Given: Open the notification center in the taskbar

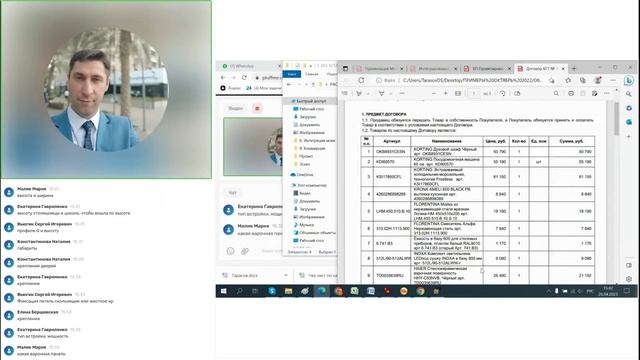Looking at the screenshot, I should coord(627,291).
